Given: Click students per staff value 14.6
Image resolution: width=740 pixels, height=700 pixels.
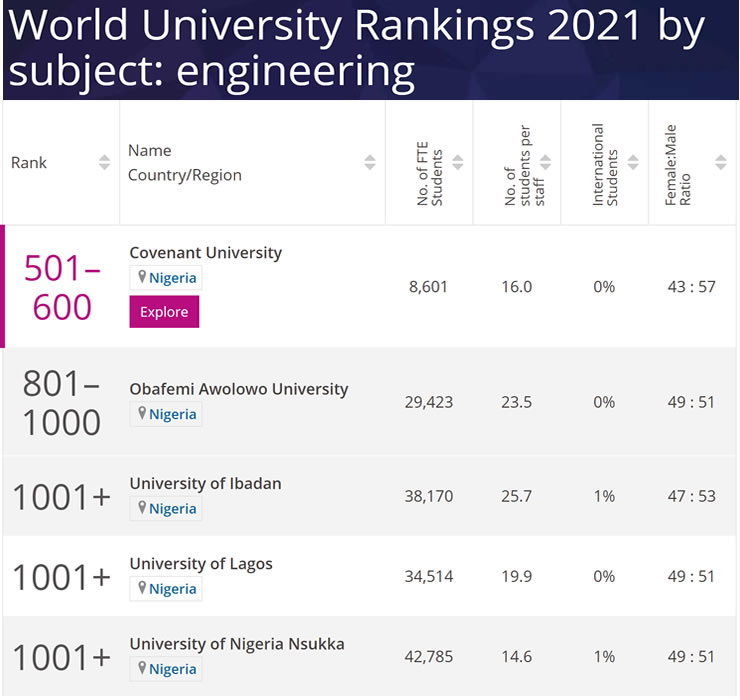Looking at the screenshot, I should pos(517,657).
